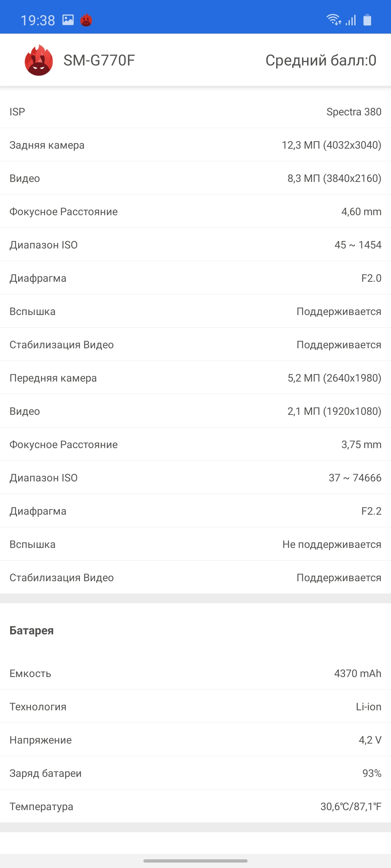Tap the home gesture bar at bottom
This screenshot has width=391, height=868.
195,861
